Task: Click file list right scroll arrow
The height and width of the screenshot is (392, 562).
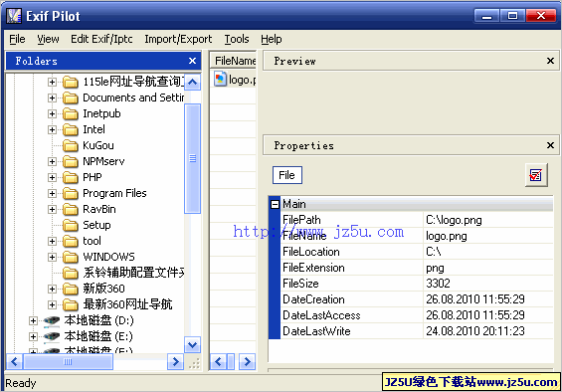Action: point(248,361)
